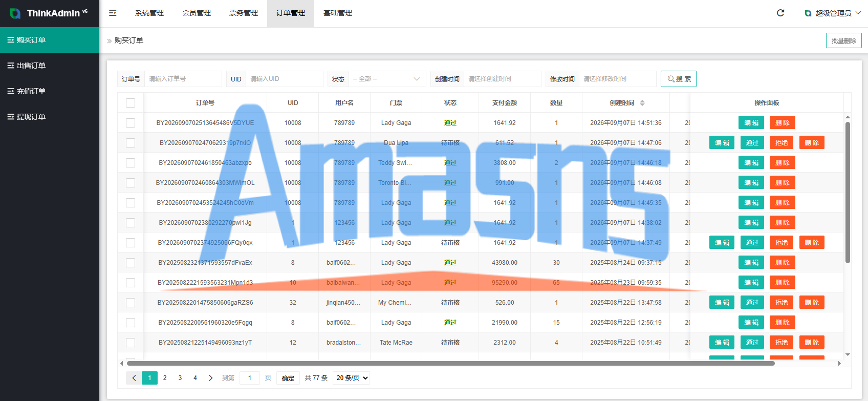868x401 pixels.
Task: Open the 票务管理 top menu
Action: (244, 13)
